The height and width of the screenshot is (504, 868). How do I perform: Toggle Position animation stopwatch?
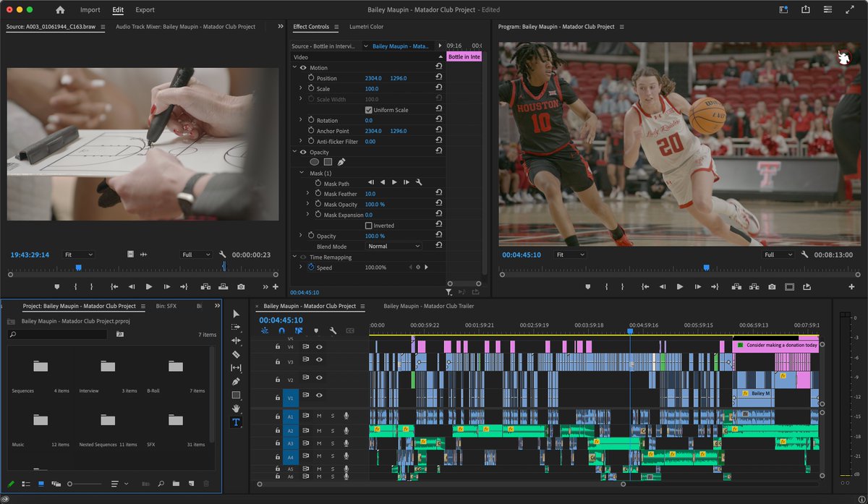(x=311, y=78)
